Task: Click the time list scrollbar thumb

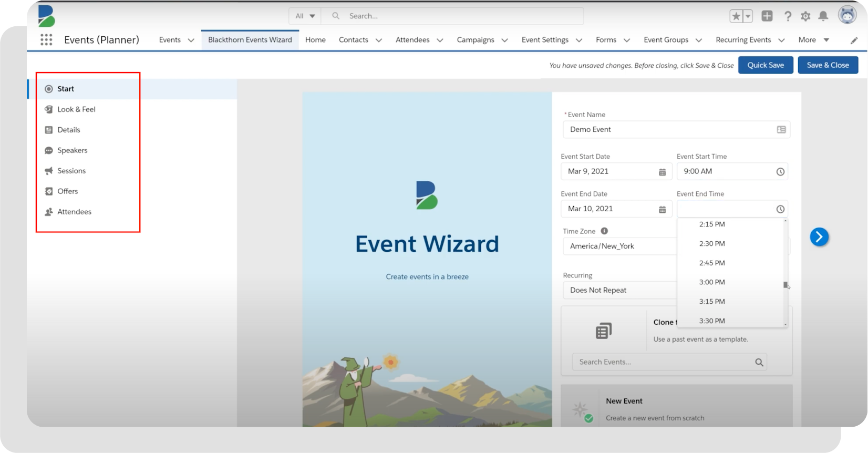Action: 786,285
